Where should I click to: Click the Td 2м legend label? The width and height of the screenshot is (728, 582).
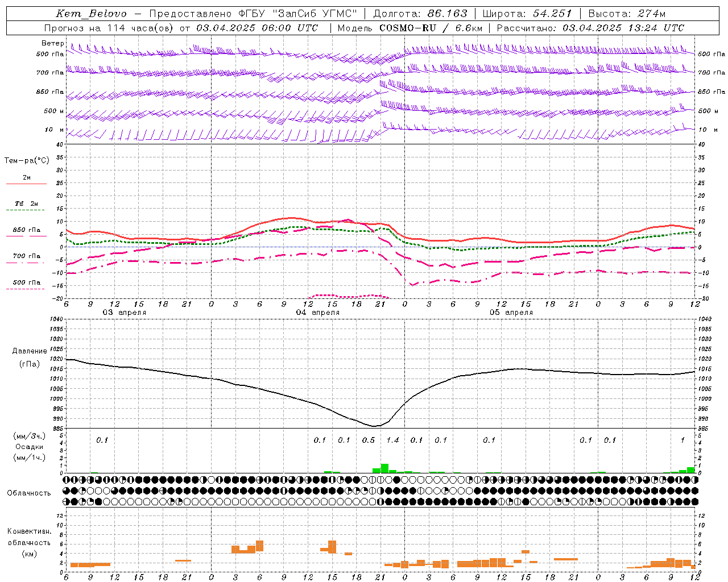coord(27,203)
